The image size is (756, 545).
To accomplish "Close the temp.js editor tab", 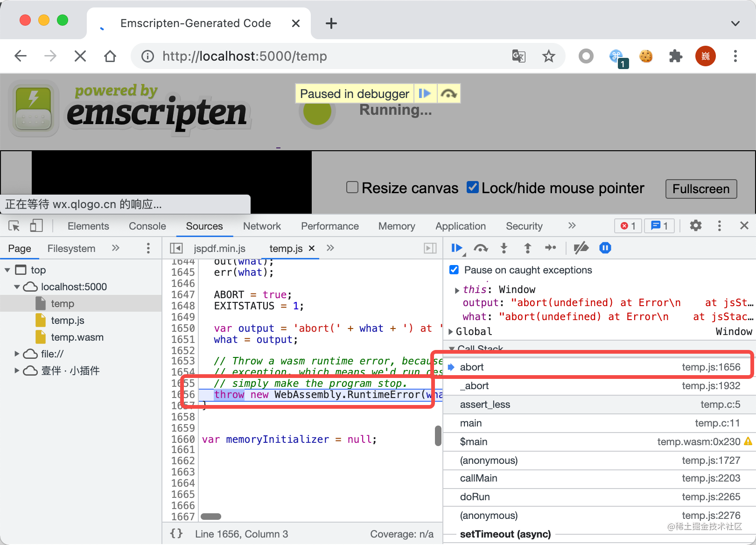I will tap(312, 248).
